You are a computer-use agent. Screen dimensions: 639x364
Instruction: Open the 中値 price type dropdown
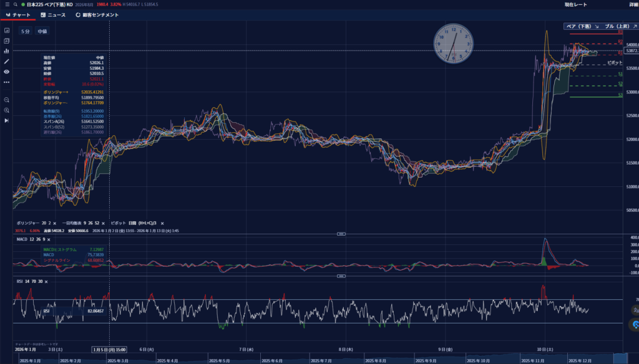tap(42, 31)
